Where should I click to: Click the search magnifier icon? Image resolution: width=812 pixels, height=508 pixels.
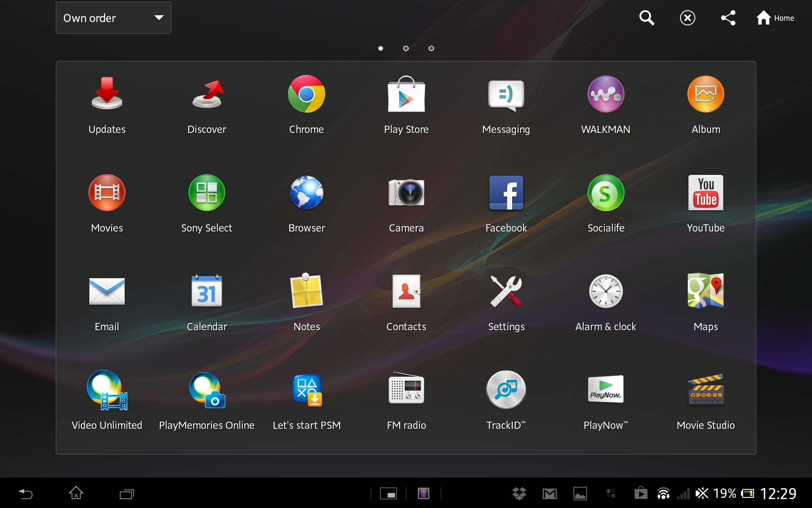(647, 18)
